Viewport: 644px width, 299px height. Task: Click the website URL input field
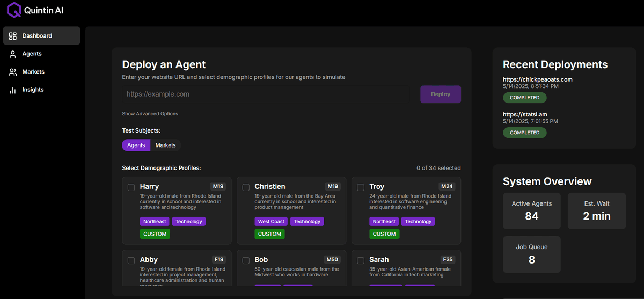pos(267,94)
